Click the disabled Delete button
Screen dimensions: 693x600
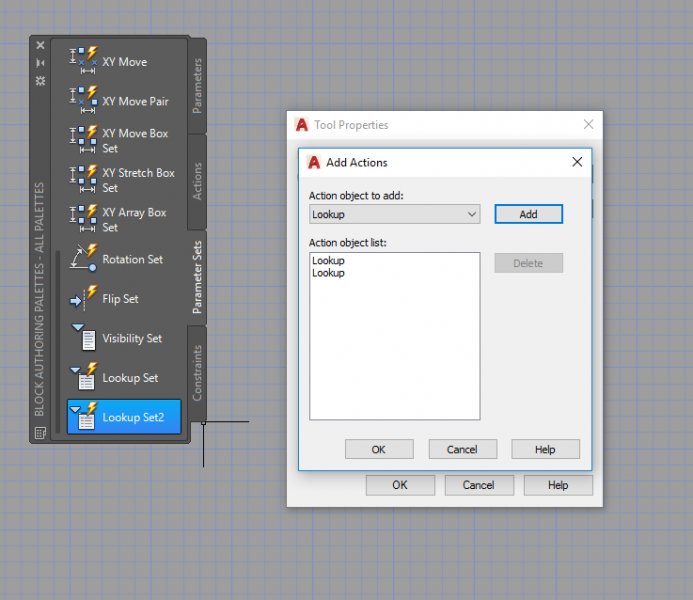pyautogui.click(x=528, y=263)
